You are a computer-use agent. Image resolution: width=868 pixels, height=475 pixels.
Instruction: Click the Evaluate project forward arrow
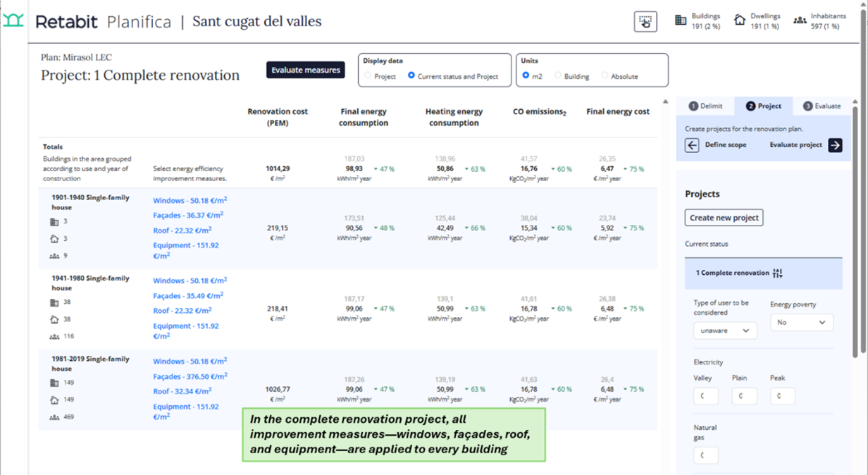click(x=835, y=145)
